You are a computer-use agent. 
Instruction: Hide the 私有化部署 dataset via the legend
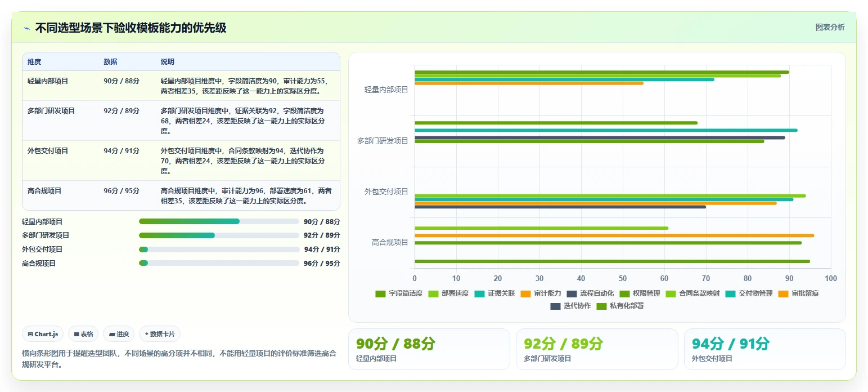point(620,306)
